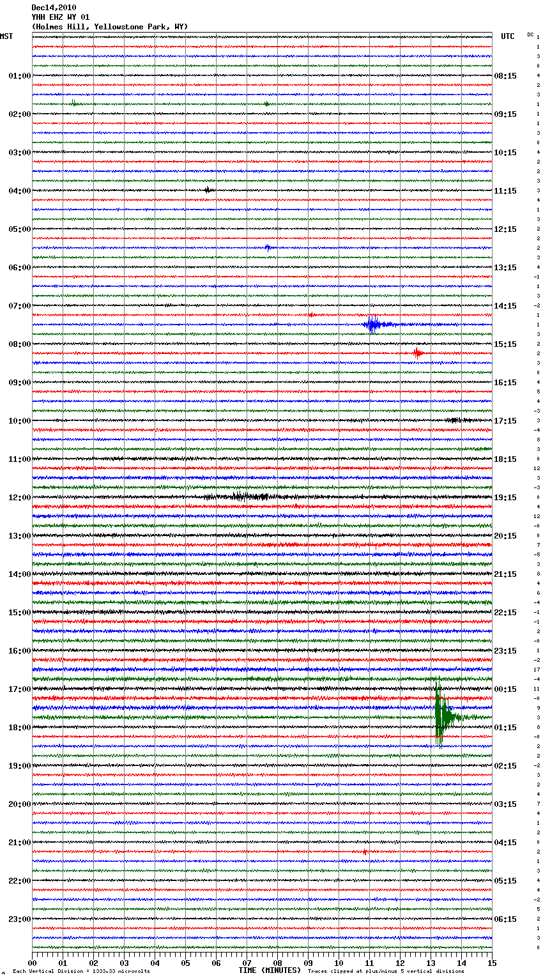Click the UTC column heading
The width and height of the screenshot is (543, 980).
click(508, 36)
